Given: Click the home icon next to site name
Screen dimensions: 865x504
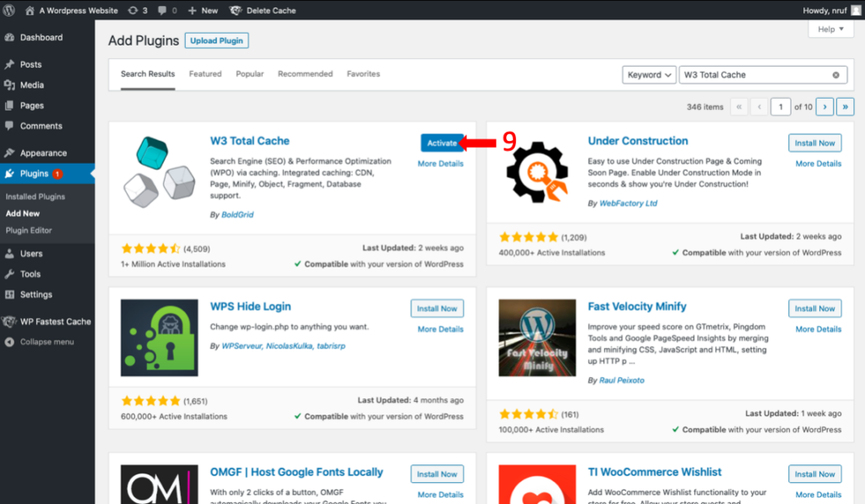Looking at the screenshot, I should click(30, 10).
